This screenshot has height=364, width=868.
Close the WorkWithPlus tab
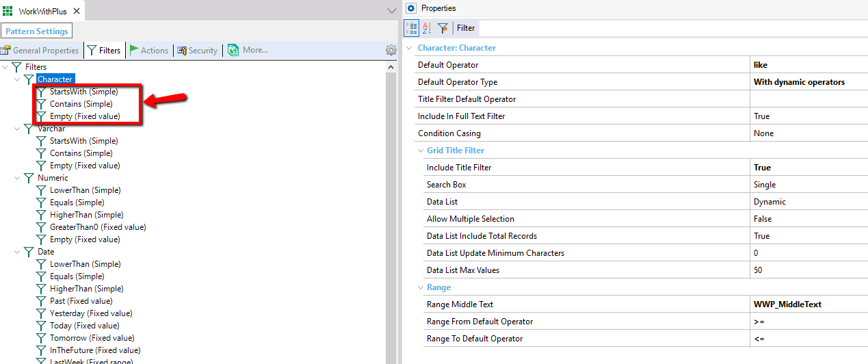76,11
